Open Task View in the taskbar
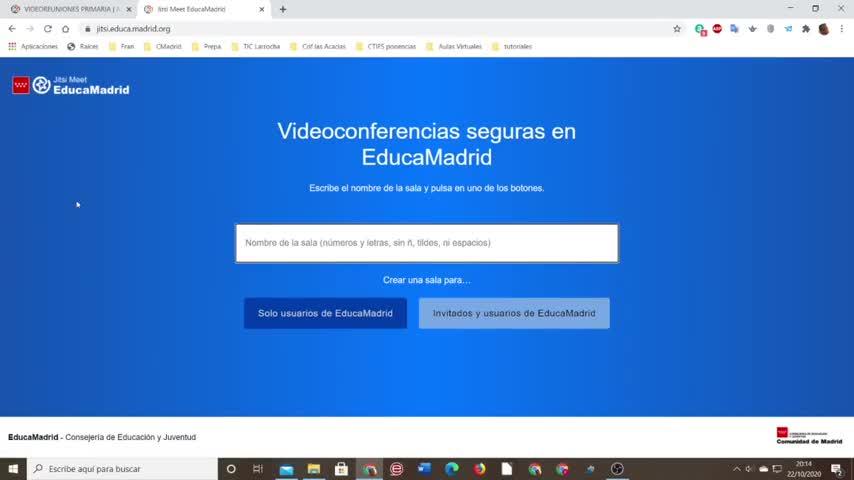The image size is (854, 480). pyautogui.click(x=258, y=469)
